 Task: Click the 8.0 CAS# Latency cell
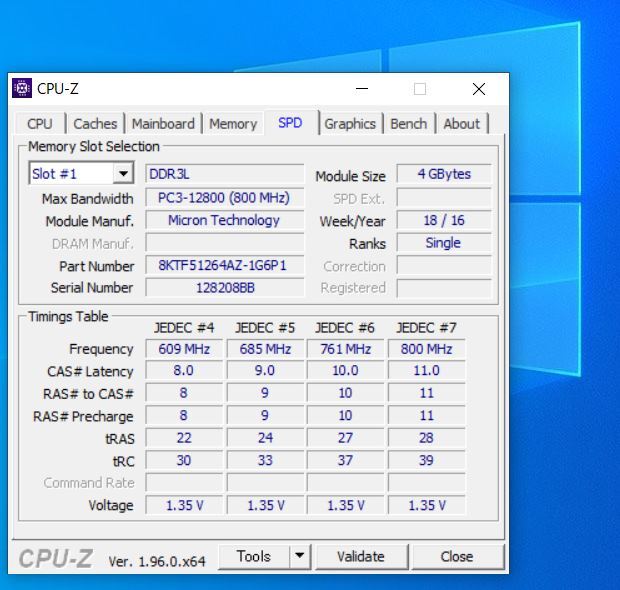click(x=184, y=371)
